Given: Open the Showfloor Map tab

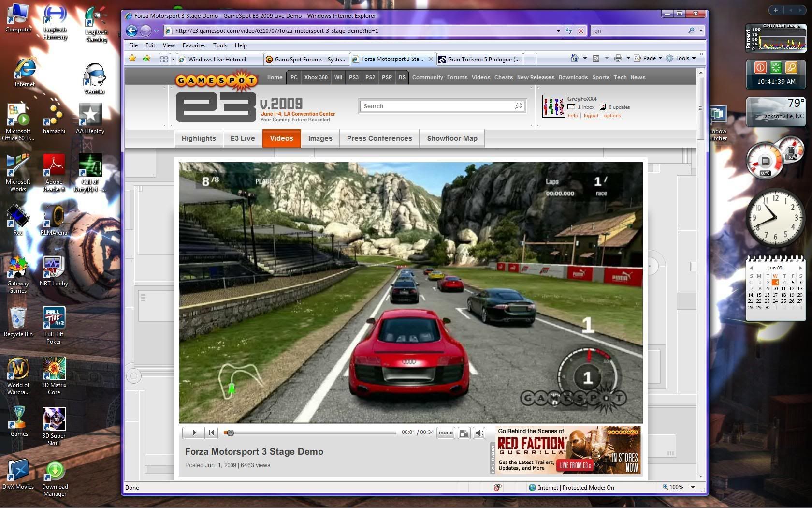Looking at the screenshot, I should click(452, 138).
